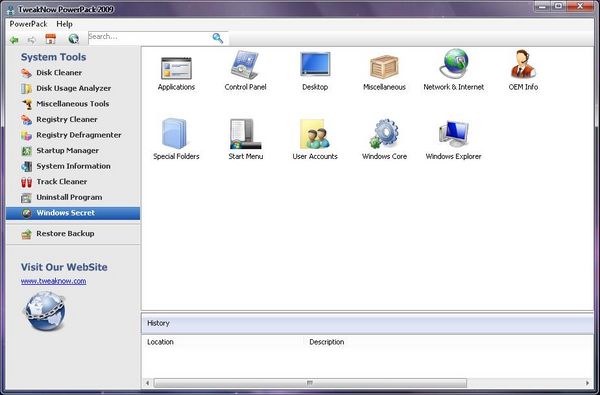Click the Visit Our WebSite heading

point(64,267)
